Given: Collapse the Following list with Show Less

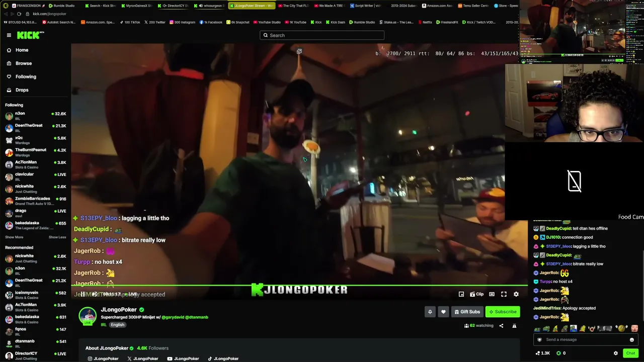Looking at the screenshot, I should pyautogui.click(x=57, y=237).
